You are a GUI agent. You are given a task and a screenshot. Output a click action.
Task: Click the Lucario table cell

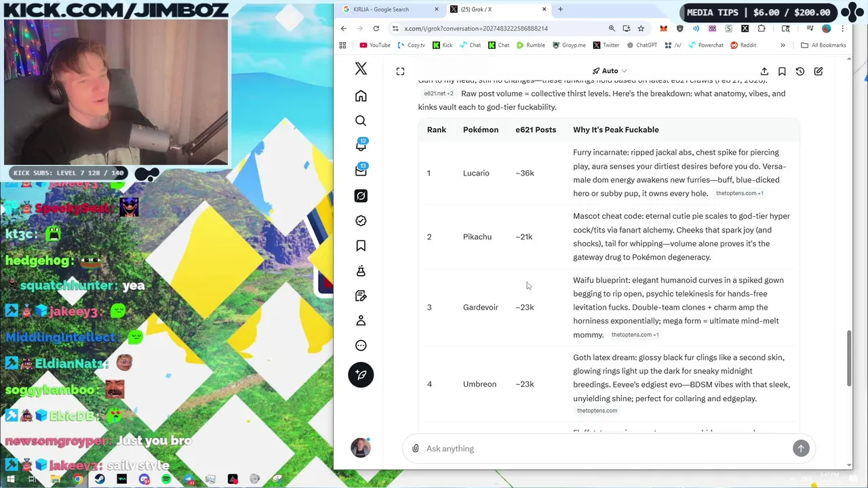476,173
